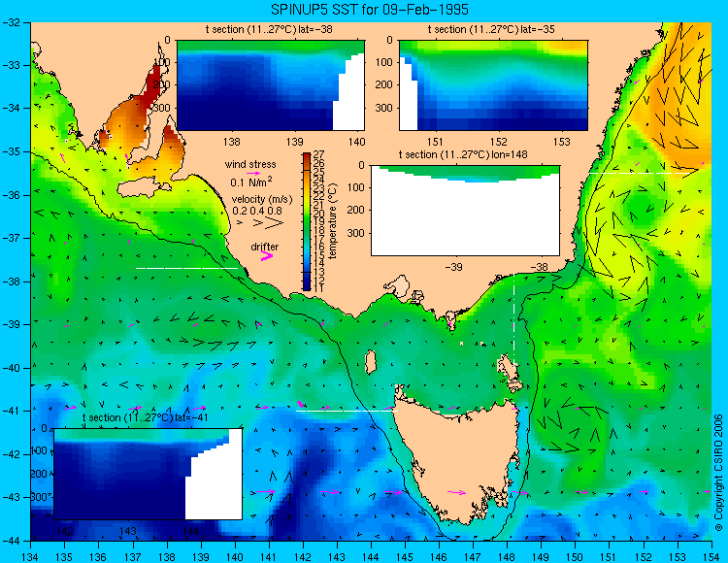The width and height of the screenshot is (728, 563).
Task: Click King Island in western Bass Strait
Action: coord(371,362)
